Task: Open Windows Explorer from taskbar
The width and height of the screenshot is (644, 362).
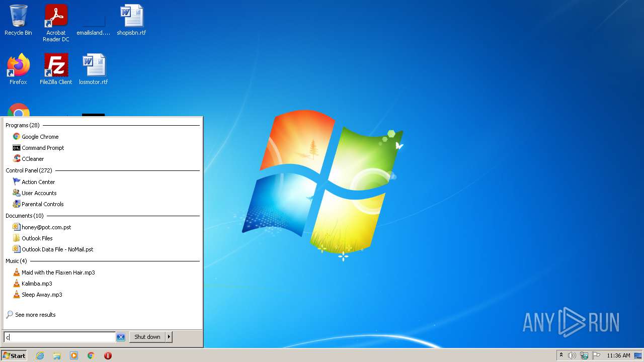Action: (x=57, y=355)
